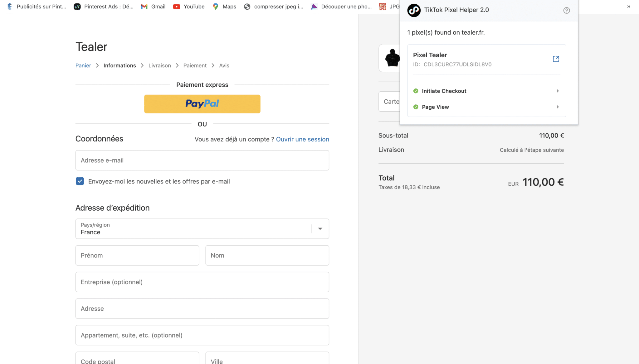Open the Pinterest Ads bookmark
The width and height of the screenshot is (639, 364).
(104, 7)
